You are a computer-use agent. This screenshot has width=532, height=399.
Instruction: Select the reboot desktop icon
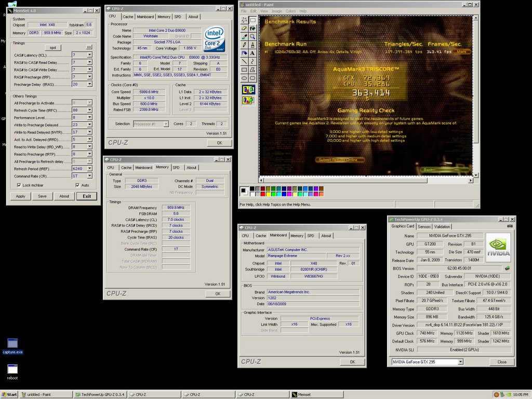12,372
